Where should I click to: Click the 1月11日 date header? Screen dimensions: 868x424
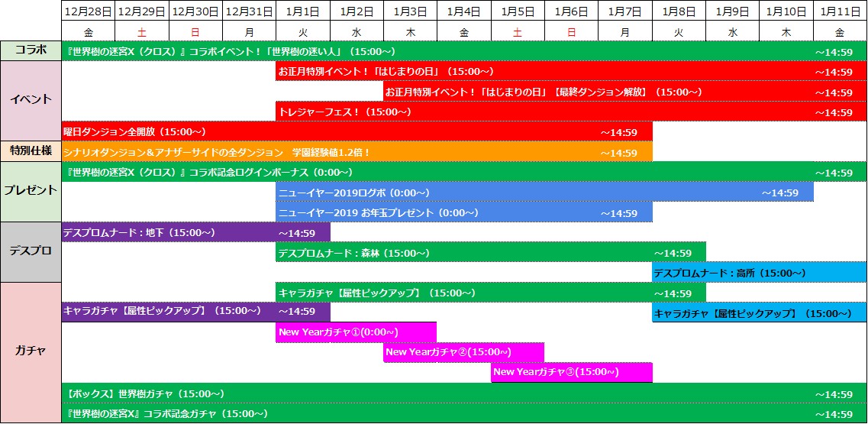(x=840, y=11)
